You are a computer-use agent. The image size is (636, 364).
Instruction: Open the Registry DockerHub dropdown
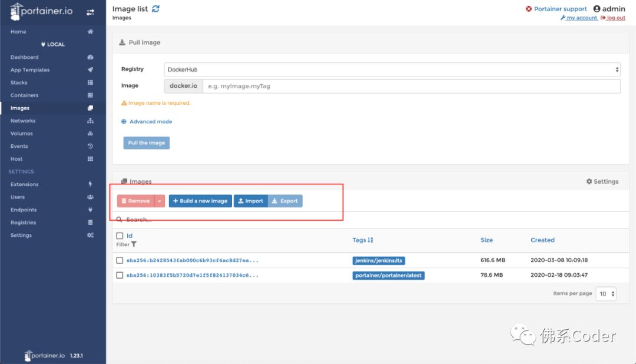[x=392, y=70]
